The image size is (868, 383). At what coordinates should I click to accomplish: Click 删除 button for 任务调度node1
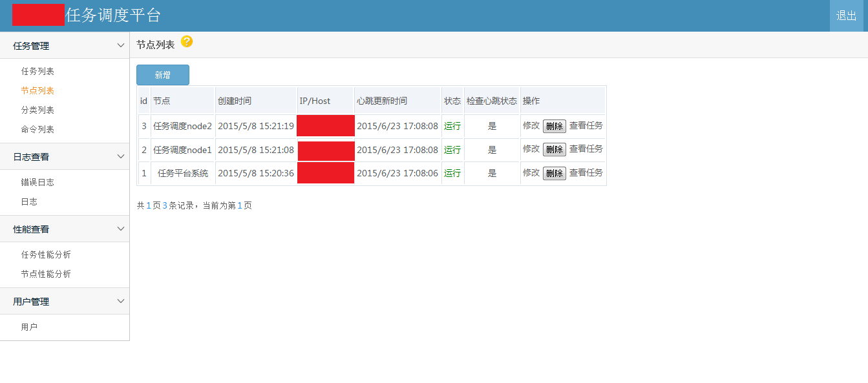tap(555, 149)
